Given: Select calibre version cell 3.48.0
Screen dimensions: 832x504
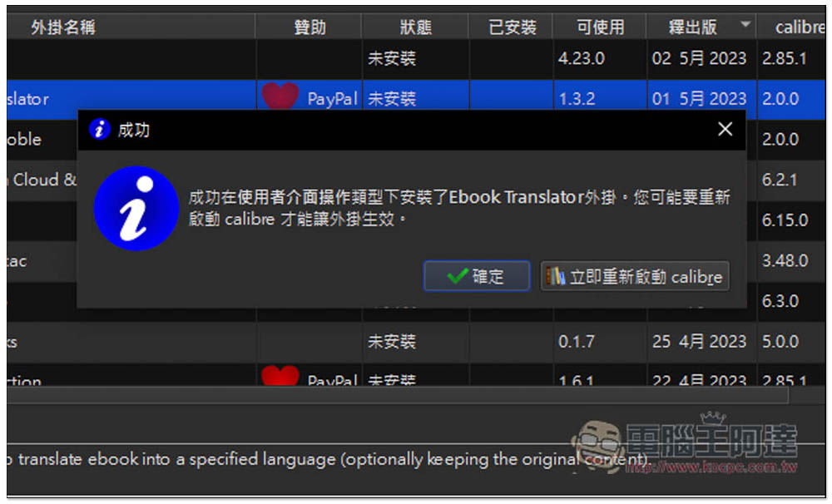Looking at the screenshot, I should tap(790, 261).
